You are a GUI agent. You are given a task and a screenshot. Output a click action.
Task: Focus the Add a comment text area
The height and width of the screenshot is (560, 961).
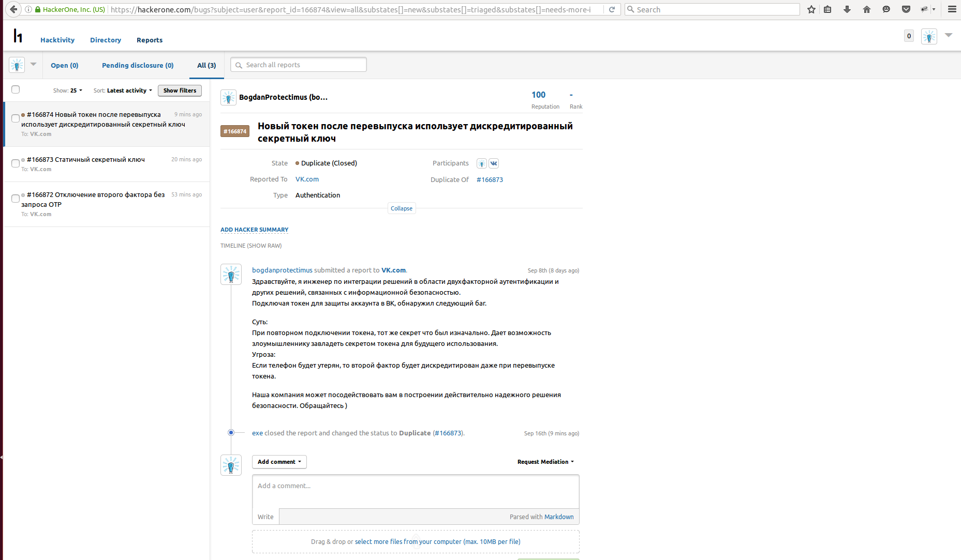tap(416, 491)
